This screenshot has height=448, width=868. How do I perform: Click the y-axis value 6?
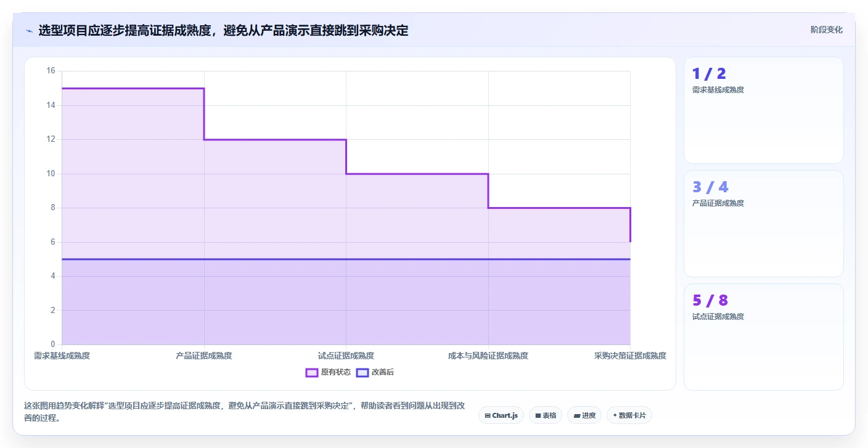53,242
